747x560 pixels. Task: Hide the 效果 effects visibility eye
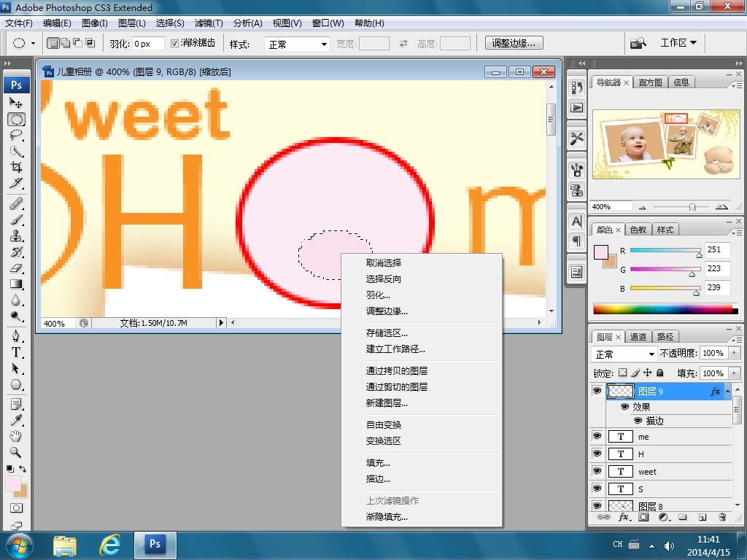[x=624, y=407]
